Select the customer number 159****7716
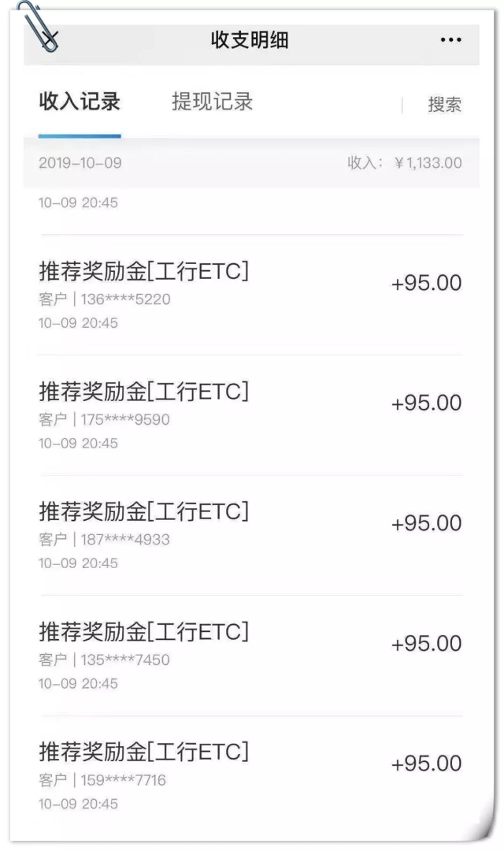This screenshot has width=504, height=851. coord(123,780)
